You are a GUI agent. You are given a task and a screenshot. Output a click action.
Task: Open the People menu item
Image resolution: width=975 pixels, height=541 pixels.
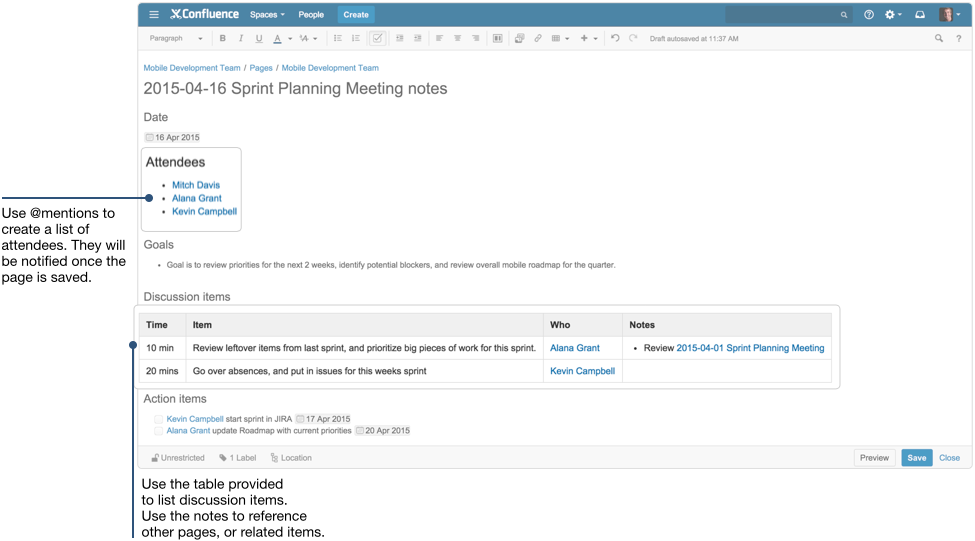311,14
